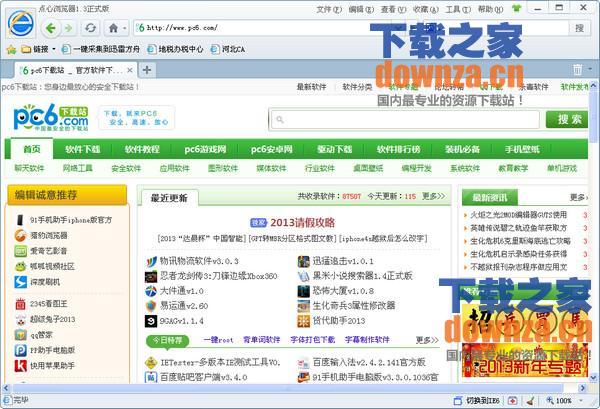Click the vertical scrollbar down arrow

pyautogui.click(x=593, y=377)
